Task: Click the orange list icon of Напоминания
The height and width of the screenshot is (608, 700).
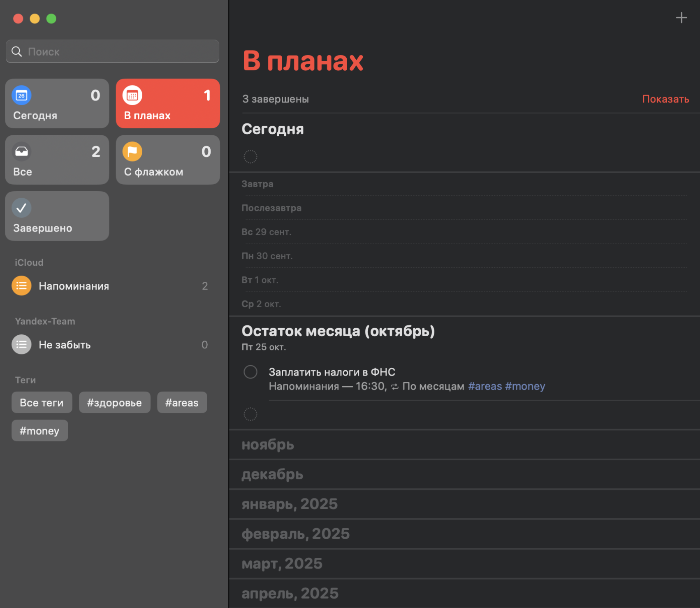Action: [21, 286]
